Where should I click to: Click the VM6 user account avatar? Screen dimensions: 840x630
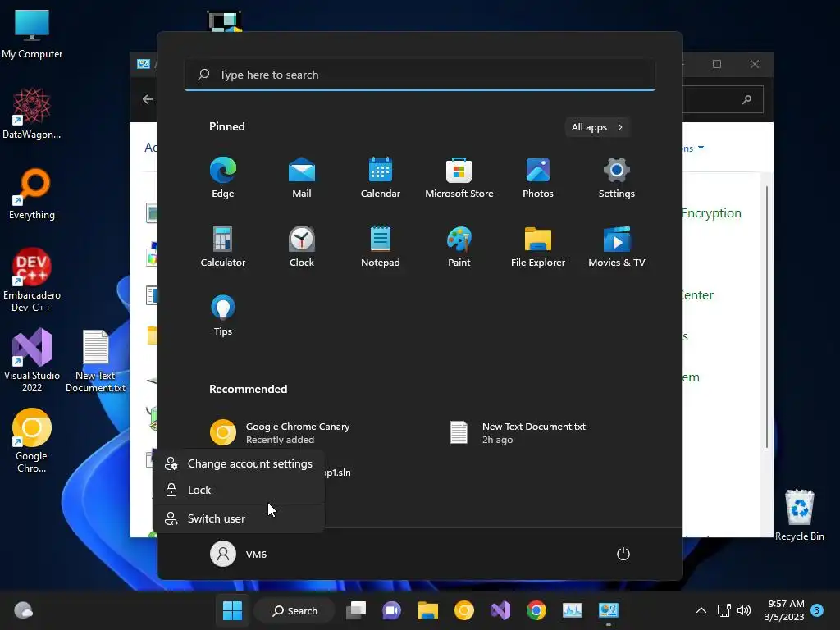click(x=223, y=554)
